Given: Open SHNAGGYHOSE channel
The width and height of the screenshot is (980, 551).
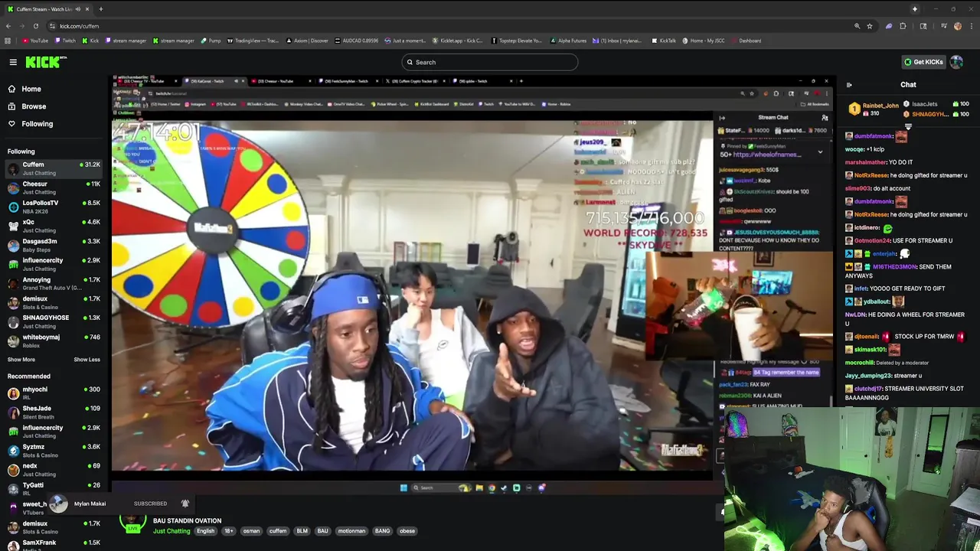Looking at the screenshot, I should (54, 321).
